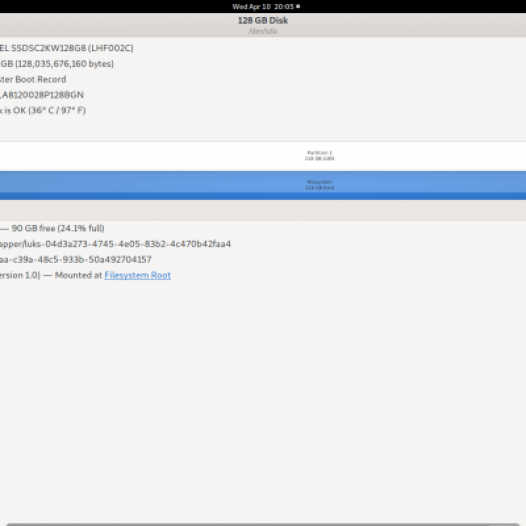Click the serial number ending in P128BGN
This screenshot has height=526, width=526.
42,95
